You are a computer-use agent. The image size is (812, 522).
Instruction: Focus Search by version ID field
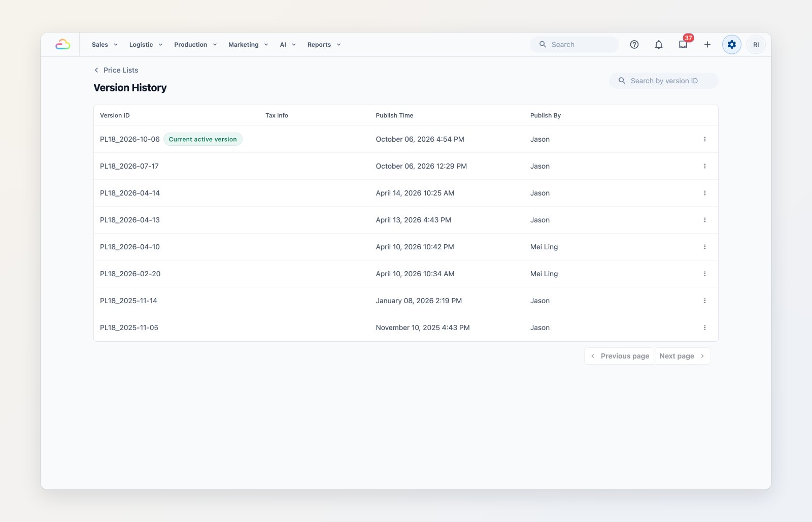(x=664, y=81)
